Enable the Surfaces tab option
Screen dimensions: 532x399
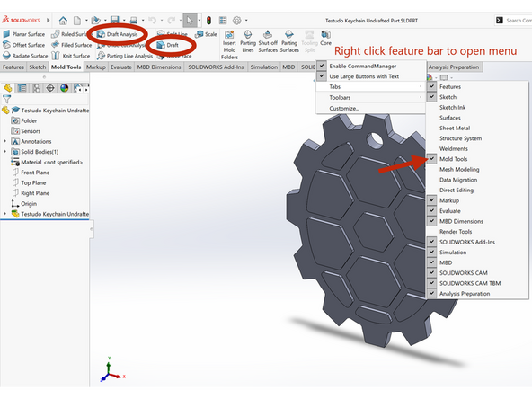[x=477, y=118]
